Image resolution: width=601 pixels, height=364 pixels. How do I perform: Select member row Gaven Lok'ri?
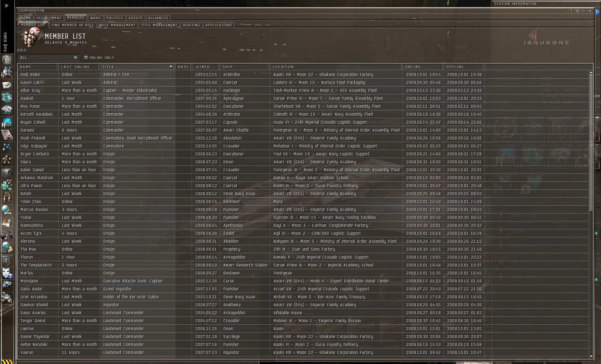[x=32, y=83]
